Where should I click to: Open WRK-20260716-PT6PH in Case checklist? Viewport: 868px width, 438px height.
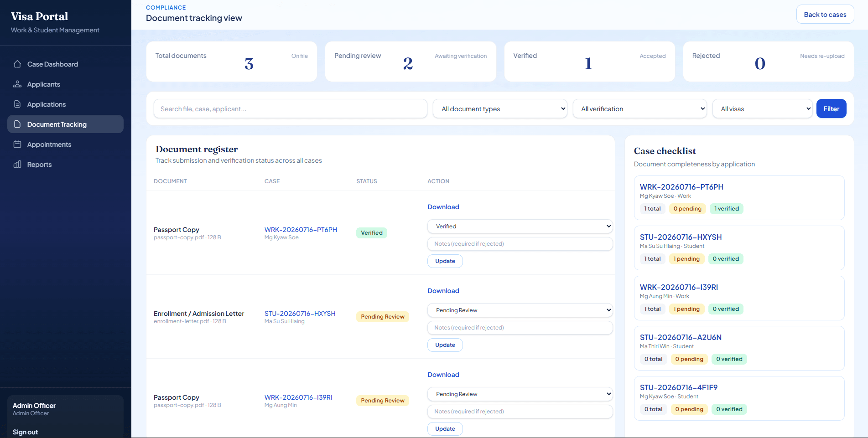click(x=681, y=187)
